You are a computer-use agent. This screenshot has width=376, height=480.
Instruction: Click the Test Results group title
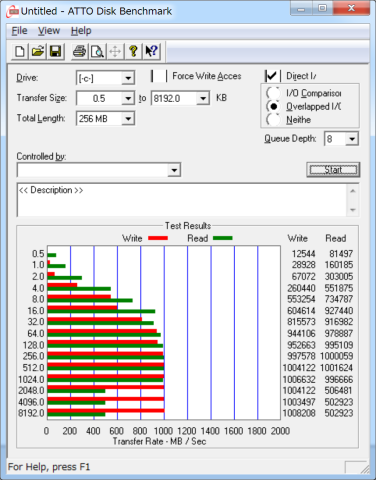coord(188,226)
